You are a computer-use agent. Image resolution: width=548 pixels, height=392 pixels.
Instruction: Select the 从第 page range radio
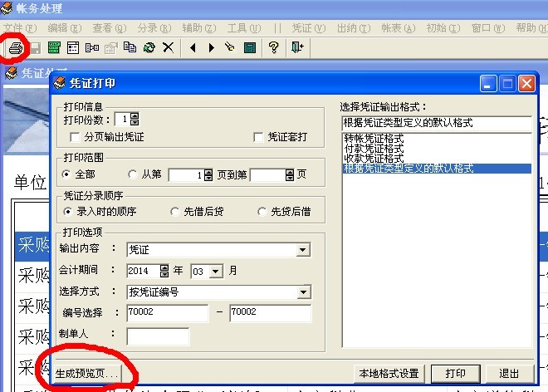tap(132, 174)
